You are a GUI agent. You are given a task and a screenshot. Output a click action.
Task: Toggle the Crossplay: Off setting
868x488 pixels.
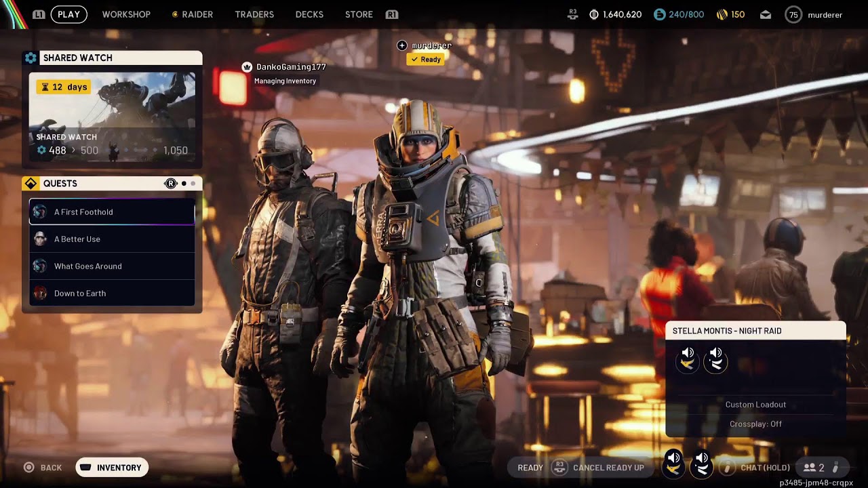[x=755, y=424]
